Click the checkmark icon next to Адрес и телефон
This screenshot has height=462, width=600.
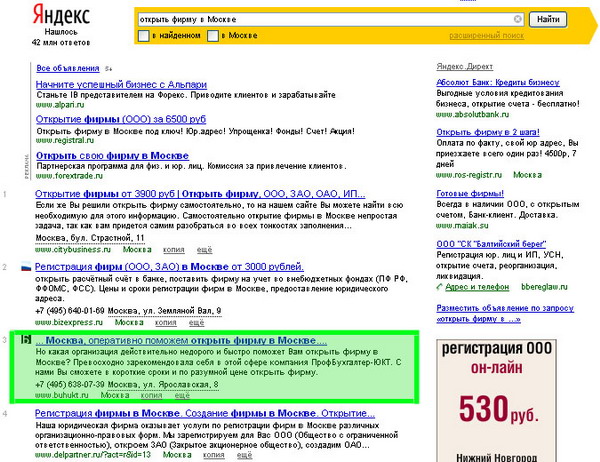click(x=439, y=287)
